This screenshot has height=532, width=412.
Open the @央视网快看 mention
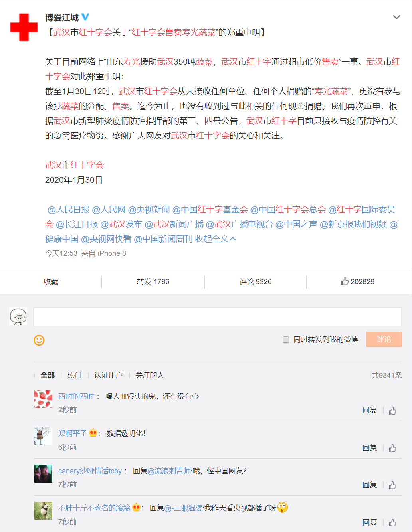coord(106,239)
